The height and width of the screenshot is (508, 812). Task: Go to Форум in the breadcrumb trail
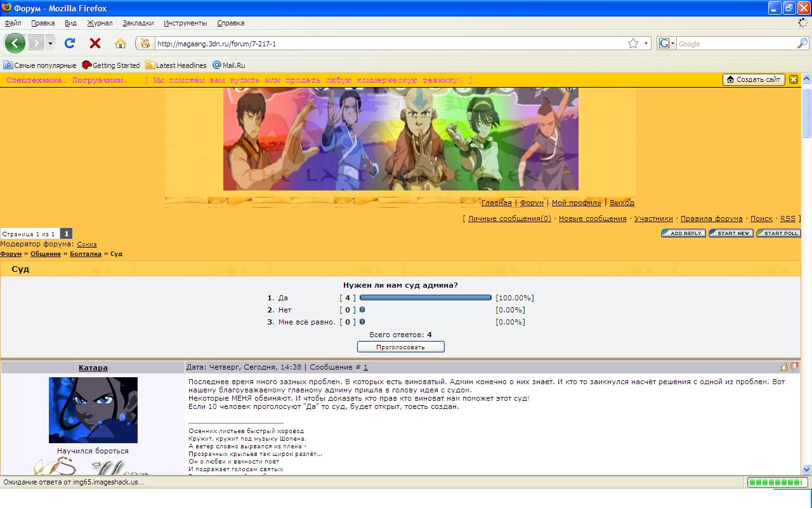11,253
